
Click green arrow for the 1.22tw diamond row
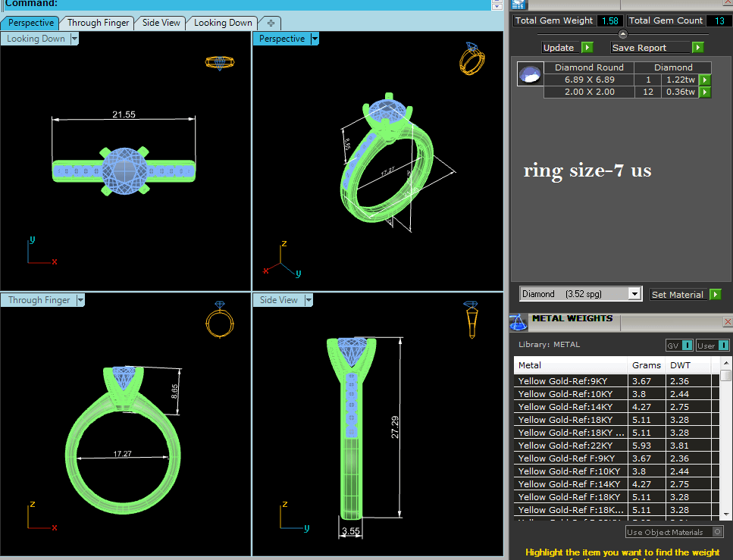point(704,80)
